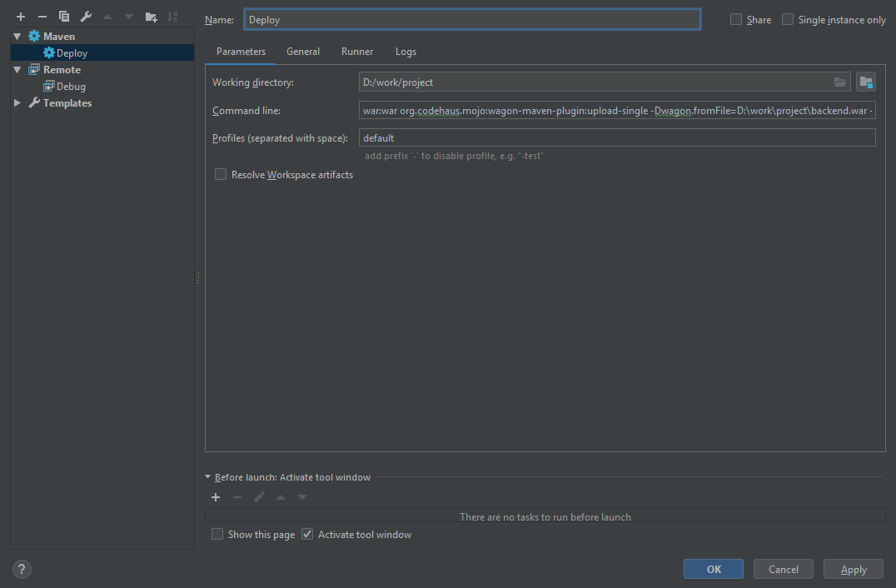Copy the Deploy configuration
This screenshot has height=588, width=896.
pyautogui.click(x=63, y=16)
